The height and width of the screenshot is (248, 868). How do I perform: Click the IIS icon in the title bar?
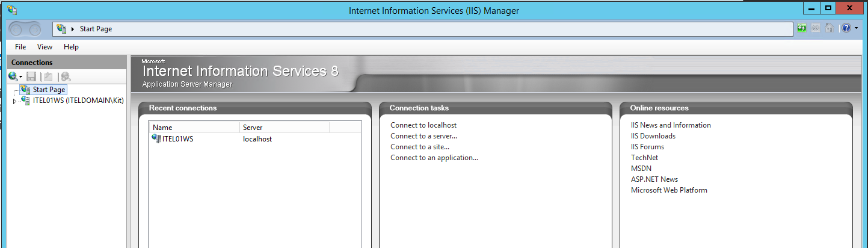click(12, 10)
